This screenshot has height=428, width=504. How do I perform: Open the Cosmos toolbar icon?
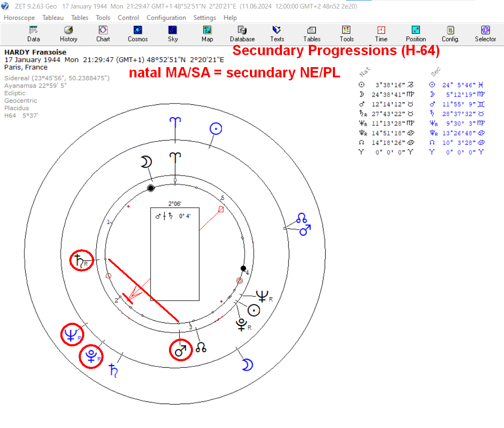point(138,34)
